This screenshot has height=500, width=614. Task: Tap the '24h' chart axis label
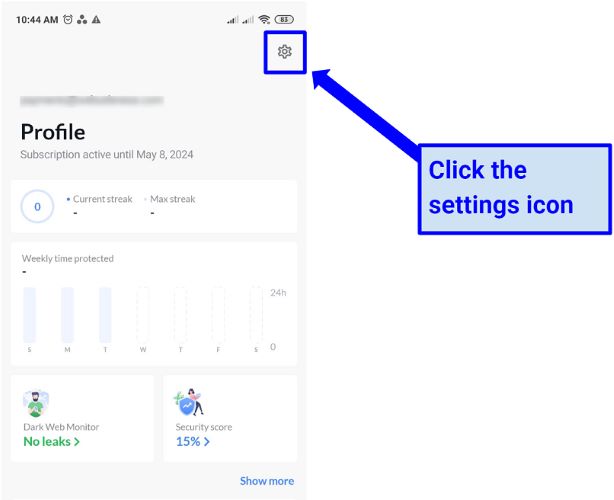(278, 292)
